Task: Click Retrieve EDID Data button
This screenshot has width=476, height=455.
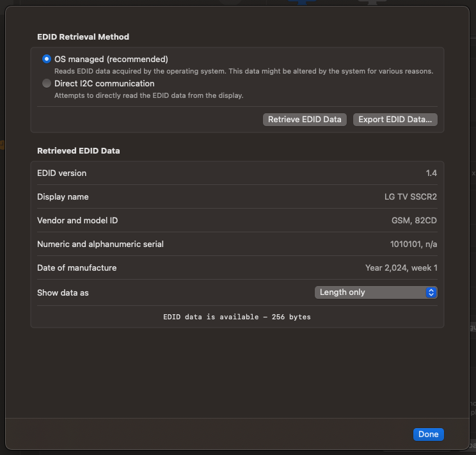Action: [305, 120]
